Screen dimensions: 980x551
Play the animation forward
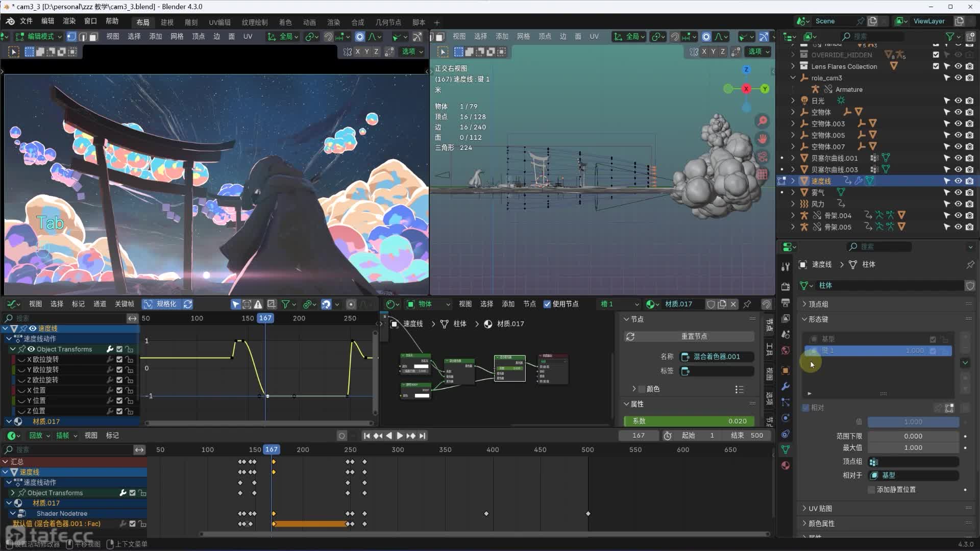400,436
